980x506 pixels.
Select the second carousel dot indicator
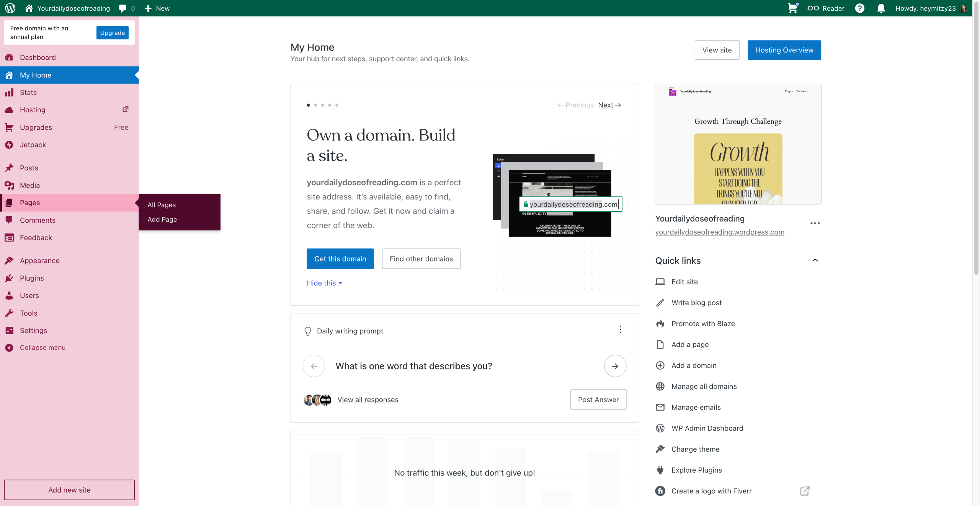click(315, 105)
